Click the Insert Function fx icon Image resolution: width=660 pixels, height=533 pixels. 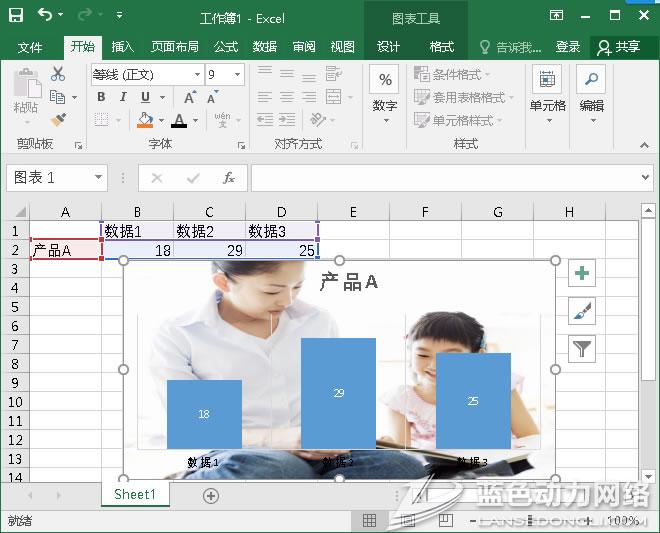point(228,178)
